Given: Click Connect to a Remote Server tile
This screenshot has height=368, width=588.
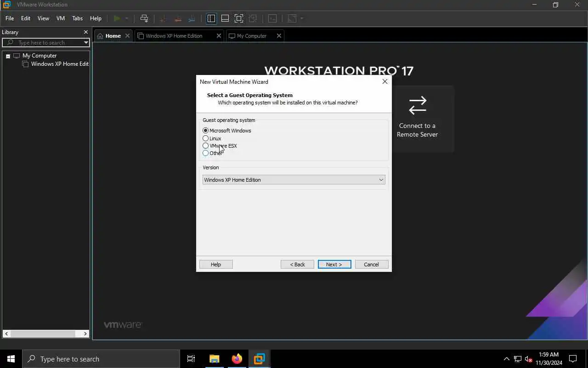Looking at the screenshot, I should (x=417, y=119).
